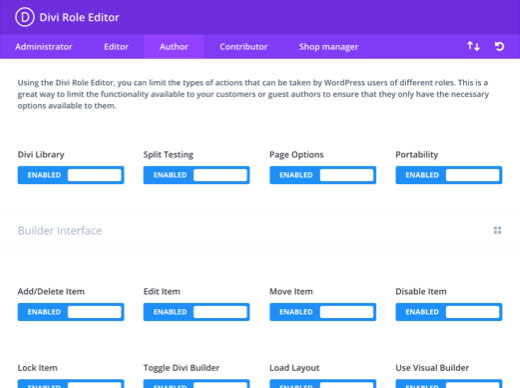Switch to the Editor role tab
The height and width of the screenshot is (388, 520).
click(116, 47)
